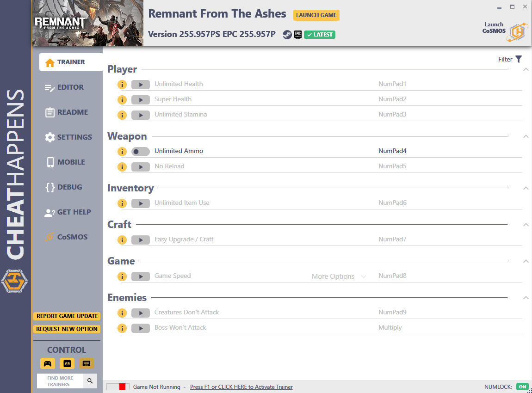Toggle the red trainer activation switch

tap(118, 387)
